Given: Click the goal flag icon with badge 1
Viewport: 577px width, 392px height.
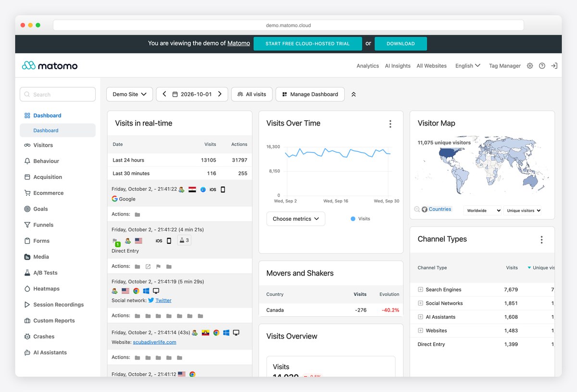Looking at the screenshot, I should 116,242.
